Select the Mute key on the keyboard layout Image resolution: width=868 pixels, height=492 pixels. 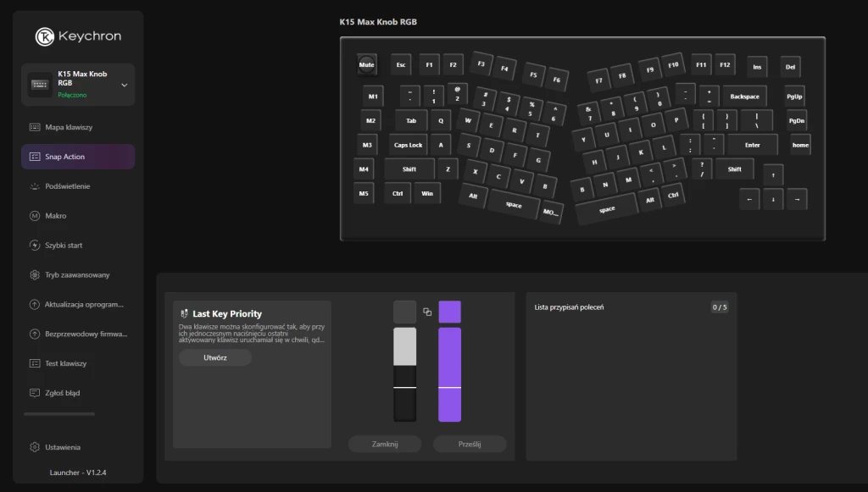pos(368,64)
